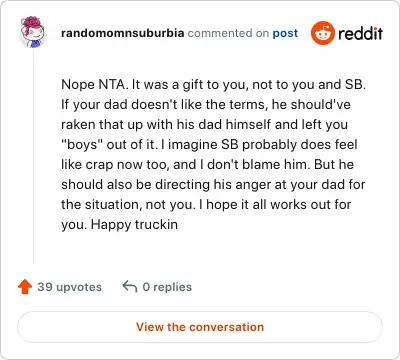Click the commenter's pink-haired avatar

click(x=32, y=32)
